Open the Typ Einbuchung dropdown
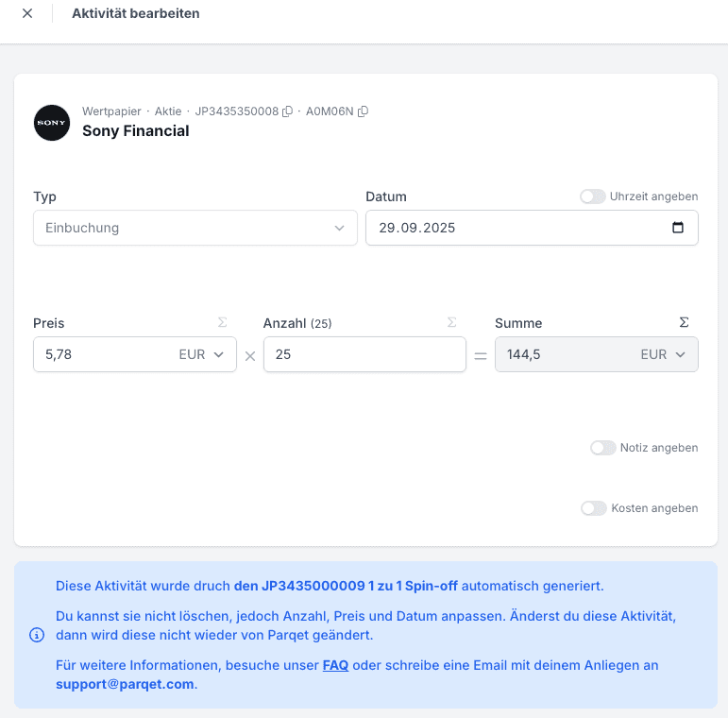 point(195,228)
